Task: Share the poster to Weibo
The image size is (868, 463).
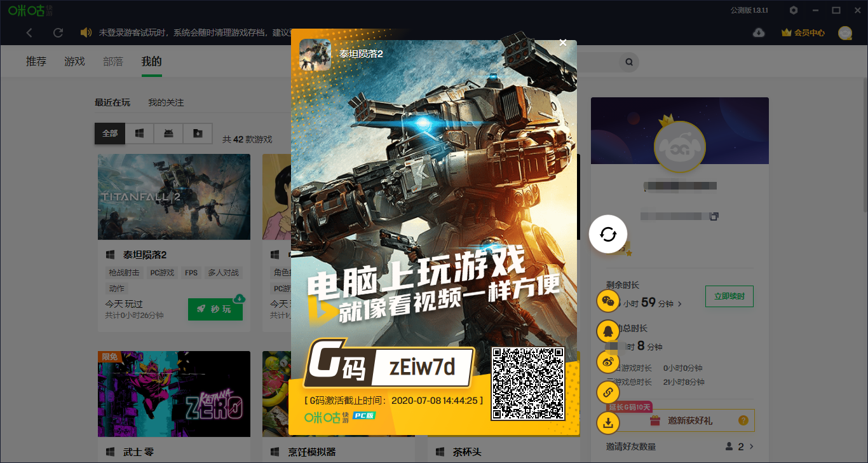Action: click(x=608, y=362)
